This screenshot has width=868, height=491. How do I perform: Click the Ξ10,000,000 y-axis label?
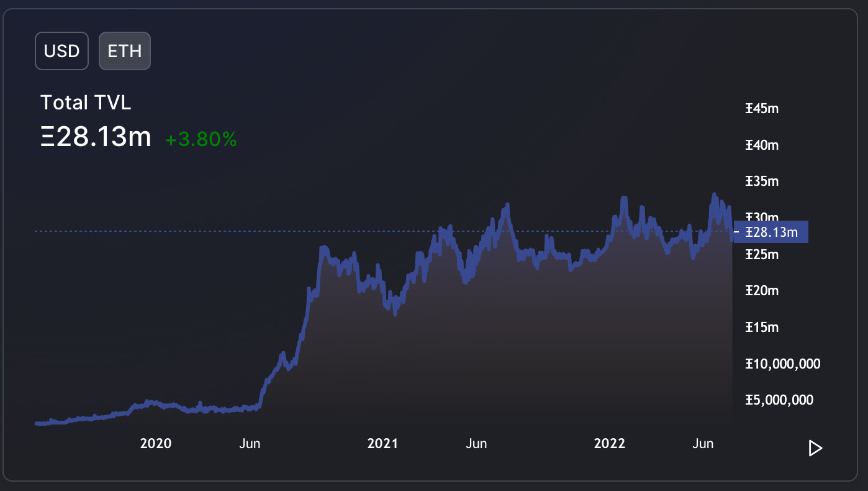coord(783,364)
